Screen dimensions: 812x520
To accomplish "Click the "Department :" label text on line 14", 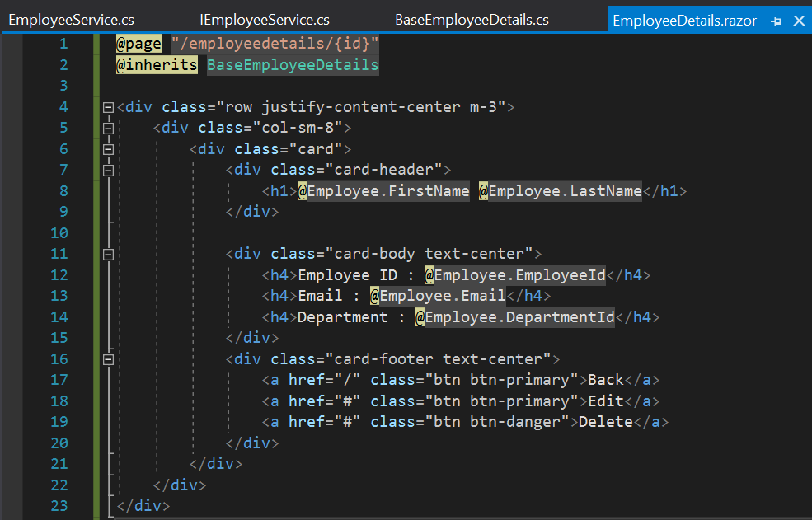I will click(x=352, y=317).
